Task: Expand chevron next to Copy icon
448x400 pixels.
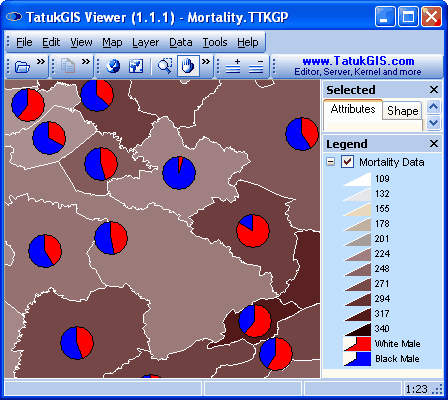Action: (x=86, y=61)
